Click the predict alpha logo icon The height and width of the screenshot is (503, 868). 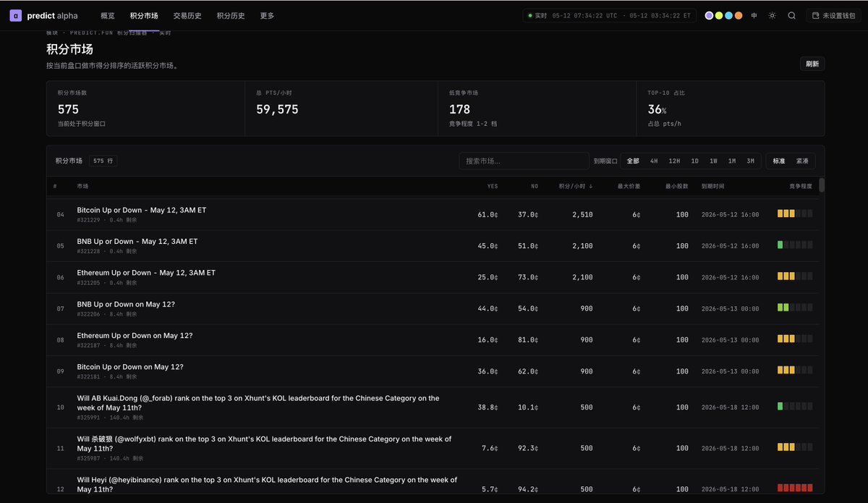click(15, 15)
